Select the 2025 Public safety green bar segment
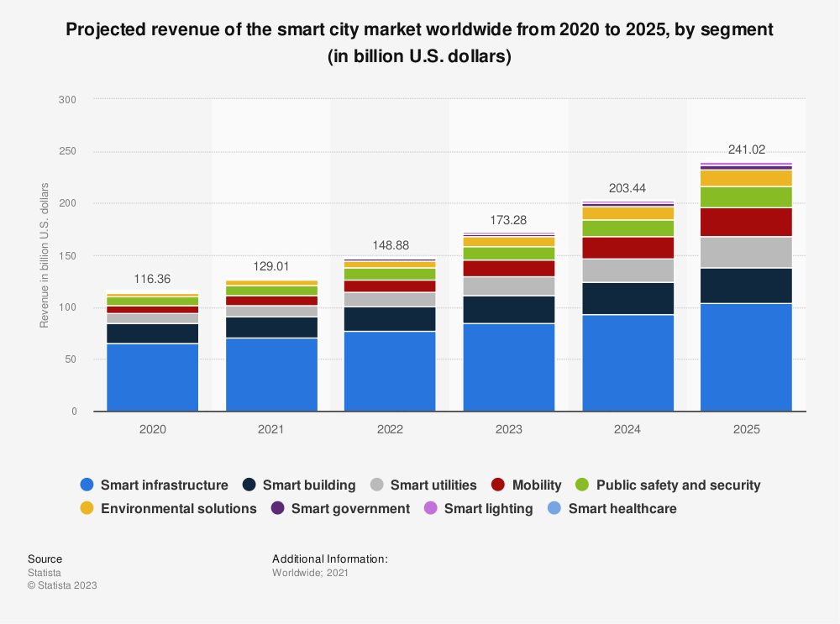The image size is (840, 624). pyautogui.click(x=746, y=197)
